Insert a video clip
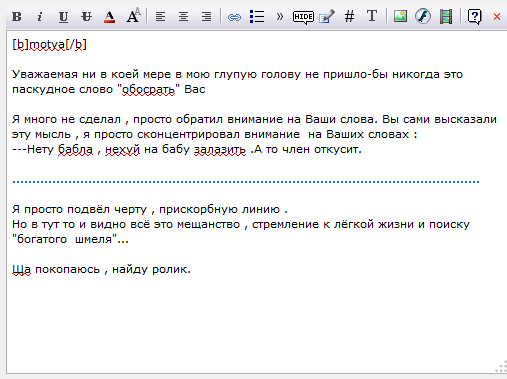Image resolution: width=507 pixels, height=379 pixels. (446, 17)
